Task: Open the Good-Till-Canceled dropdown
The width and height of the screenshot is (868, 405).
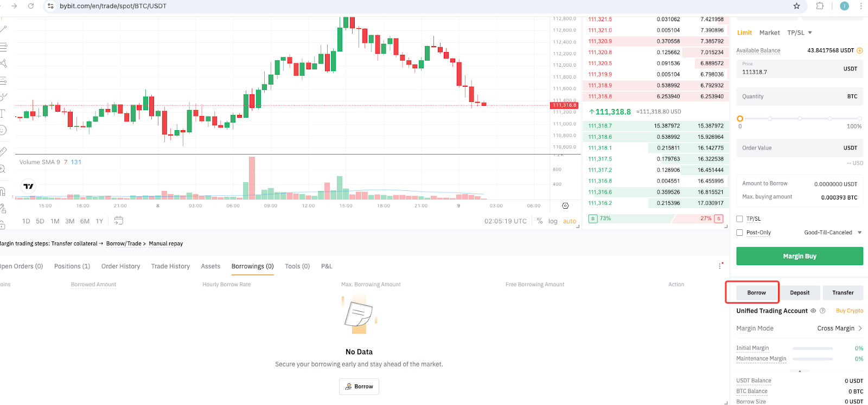Action: click(833, 233)
